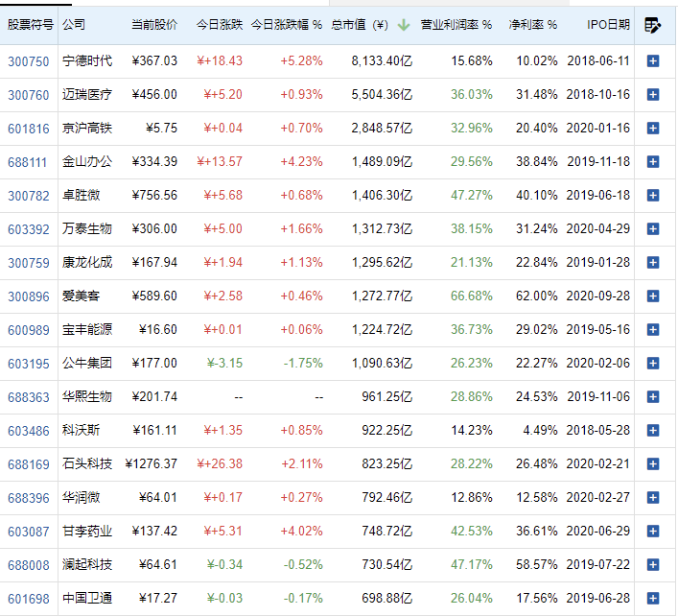The image size is (678, 616).
Task: Expand the plus icon for 爱美客 row
Action: (x=653, y=296)
